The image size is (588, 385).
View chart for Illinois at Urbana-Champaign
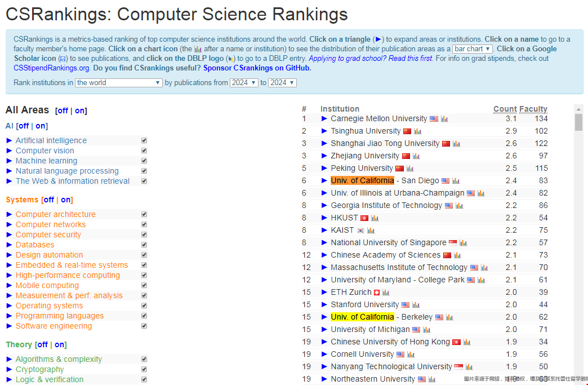click(481, 193)
